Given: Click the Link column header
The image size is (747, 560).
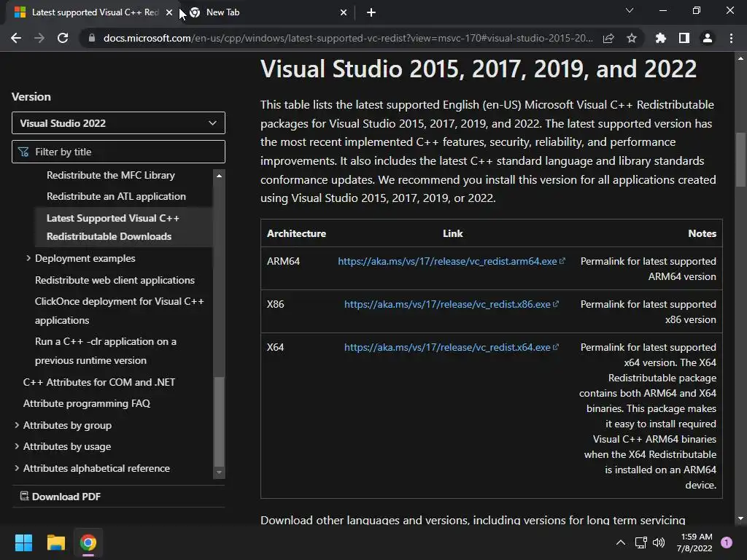Looking at the screenshot, I should pyautogui.click(x=452, y=233).
